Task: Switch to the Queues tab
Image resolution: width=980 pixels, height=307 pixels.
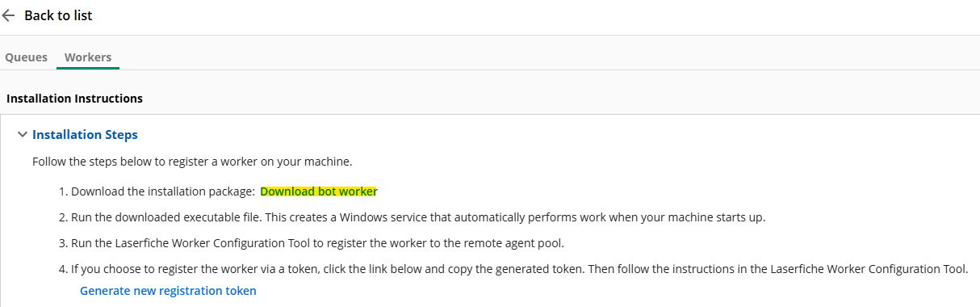Action: [x=27, y=57]
